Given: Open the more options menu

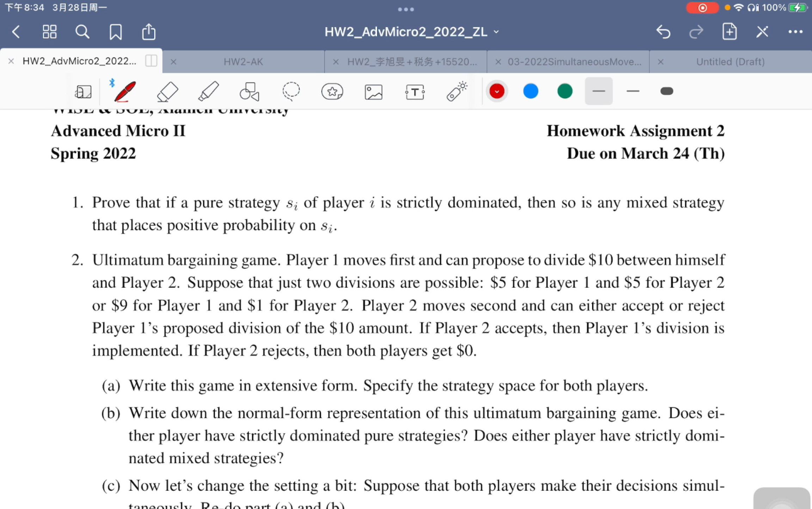Looking at the screenshot, I should click(x=795, y=32).
